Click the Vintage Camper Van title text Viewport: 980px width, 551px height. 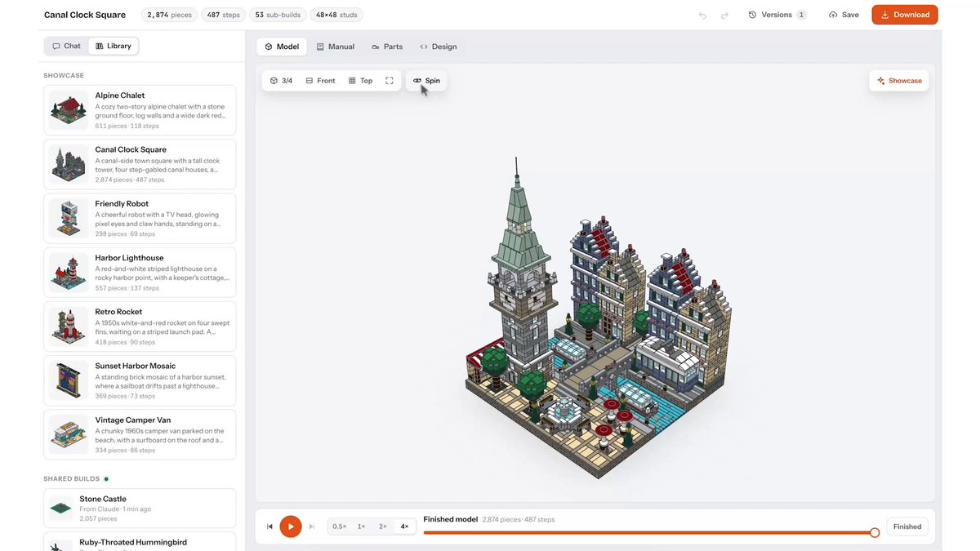[133, 420]
